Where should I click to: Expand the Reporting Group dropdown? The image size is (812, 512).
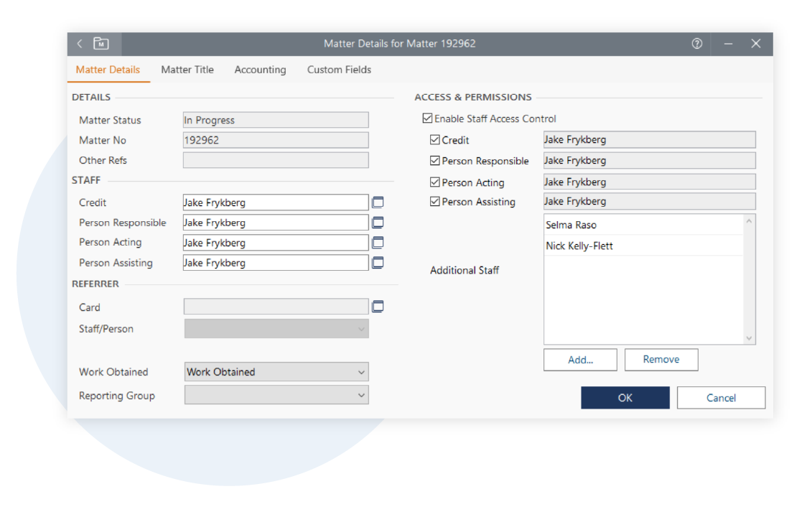pos(360,395)
